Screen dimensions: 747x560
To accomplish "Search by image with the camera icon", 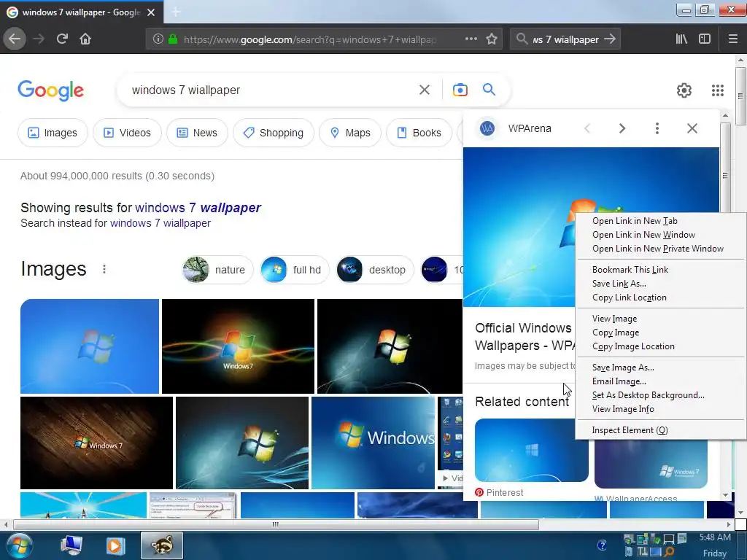I will point(460,90).
